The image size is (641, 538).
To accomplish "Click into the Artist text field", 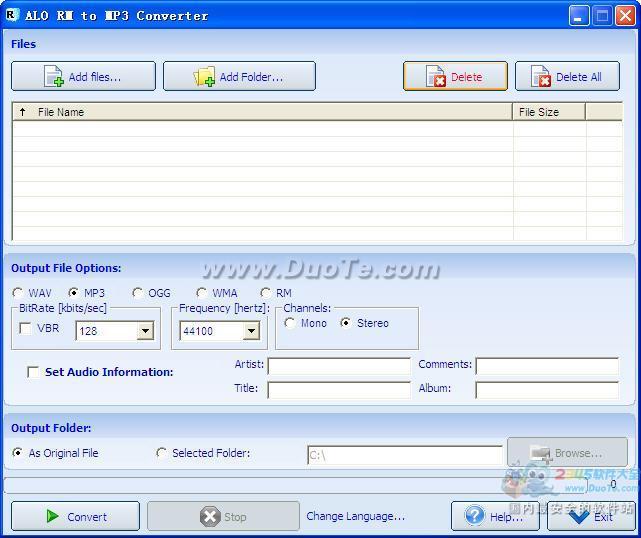I will (339, 366).
